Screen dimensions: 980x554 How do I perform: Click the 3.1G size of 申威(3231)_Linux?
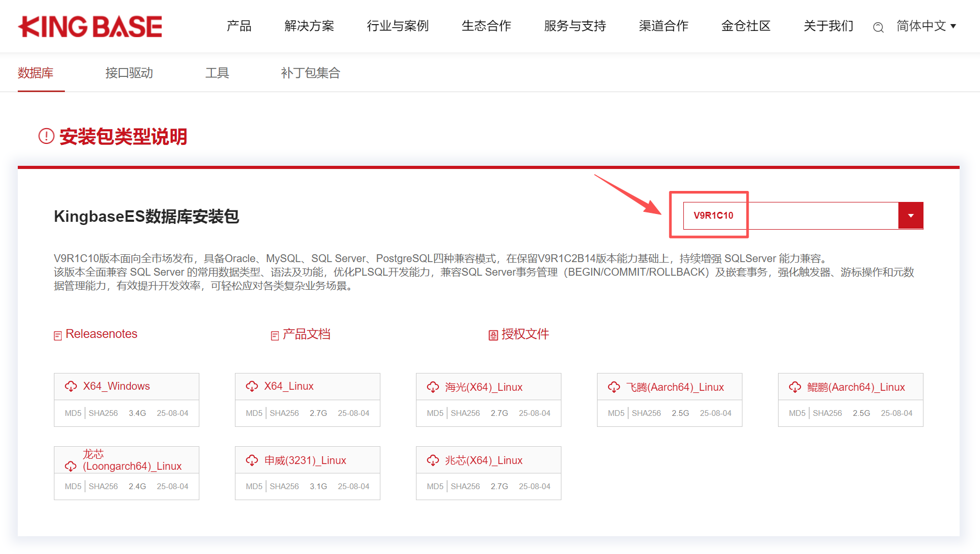point(319,486)
